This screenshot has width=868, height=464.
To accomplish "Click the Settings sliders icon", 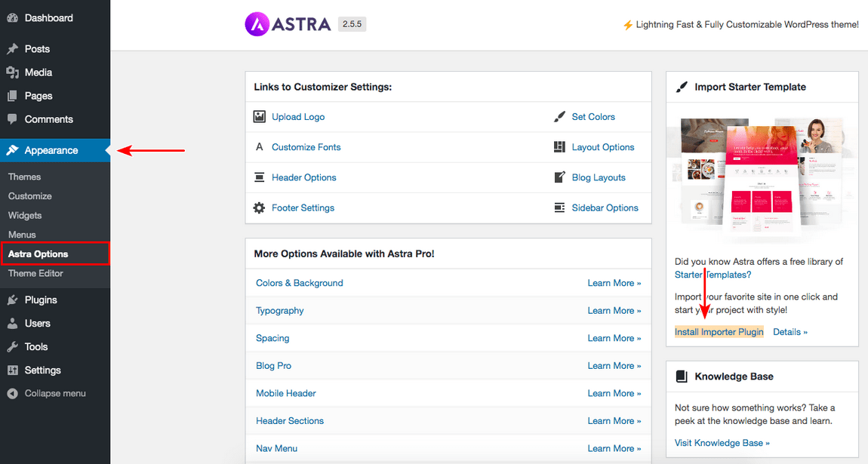I will [12, 370].
